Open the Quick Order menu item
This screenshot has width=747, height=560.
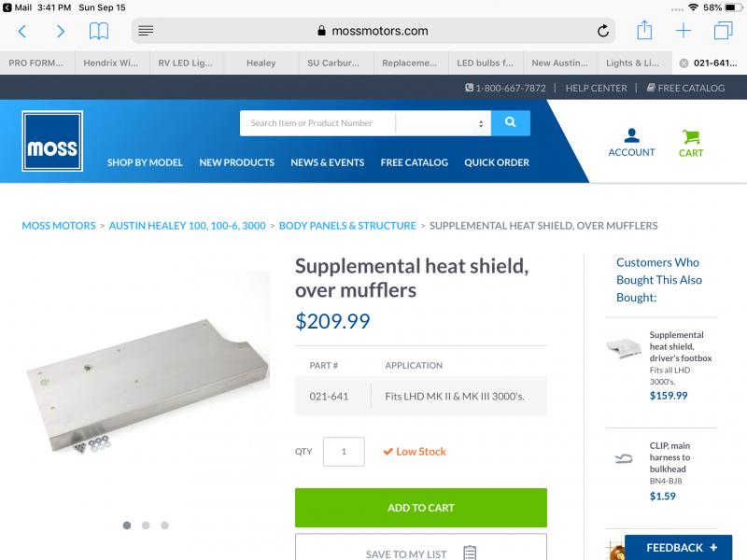point(497,162)
